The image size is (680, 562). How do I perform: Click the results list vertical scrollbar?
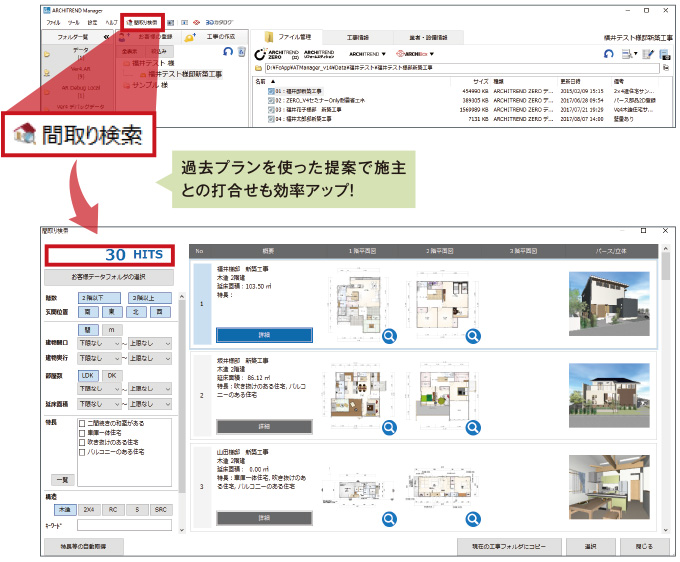[x=666, y=389]
